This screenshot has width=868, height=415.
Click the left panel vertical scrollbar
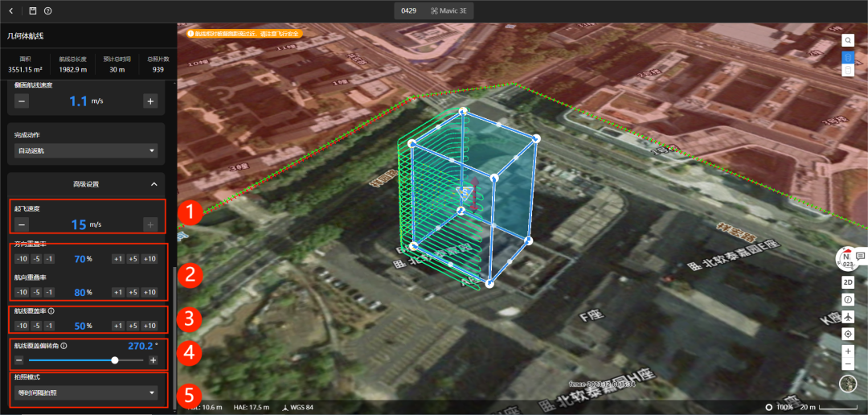[174, 338]
